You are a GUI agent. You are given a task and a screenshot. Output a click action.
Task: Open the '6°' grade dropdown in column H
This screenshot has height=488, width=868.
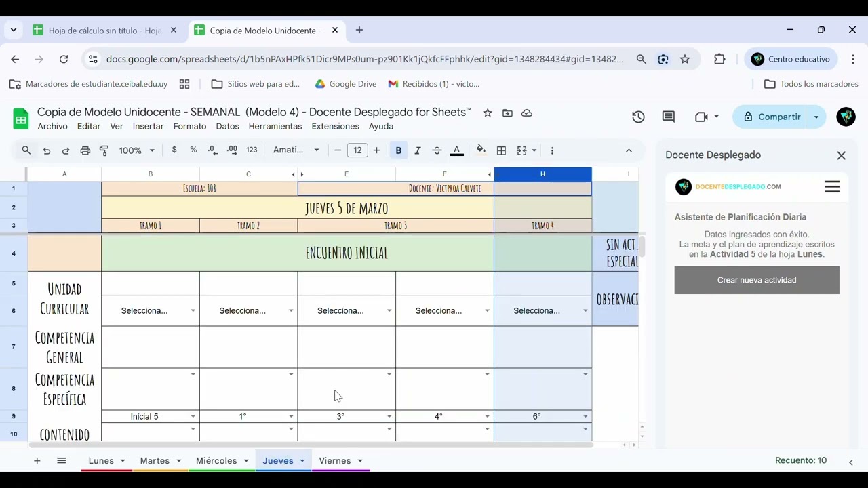(x=585, y=417)
